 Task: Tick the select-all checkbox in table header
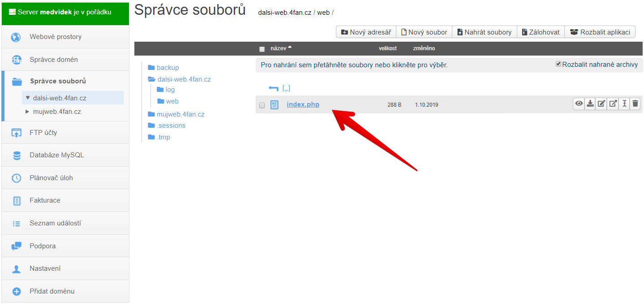coord(262,49)
